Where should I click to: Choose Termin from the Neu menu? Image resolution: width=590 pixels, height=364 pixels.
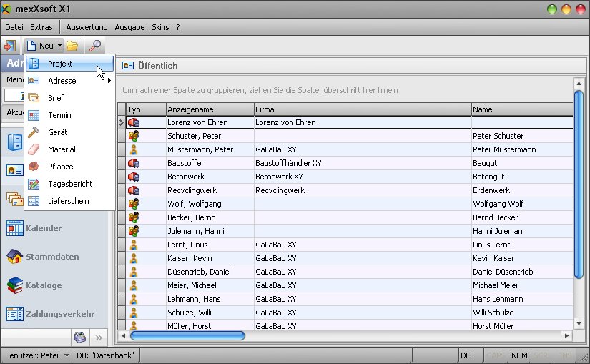[x=69, y=115]
